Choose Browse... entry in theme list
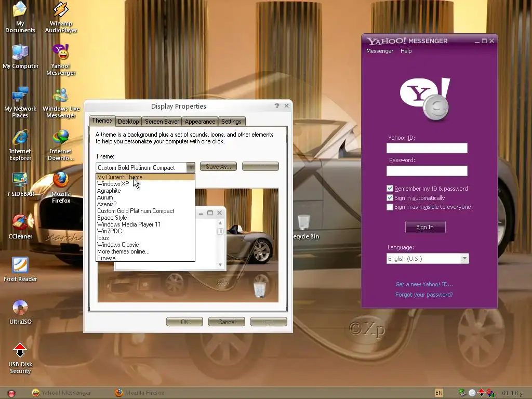Image resolution: width=532 pixels, height=399 pixels. (145, 258)
